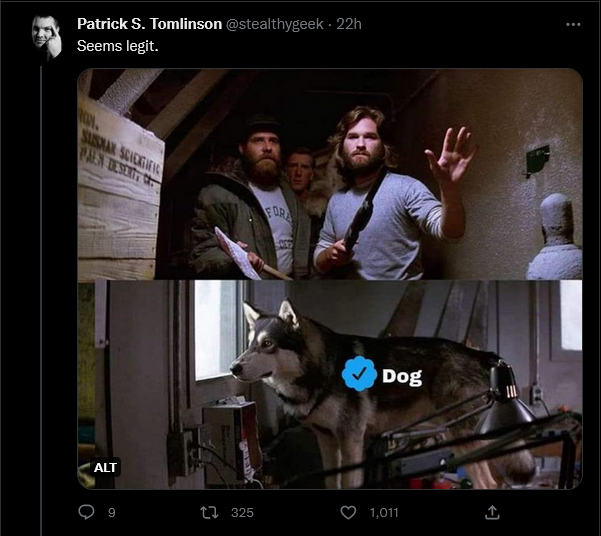Show image description via ALT badge

click(105, 467)
